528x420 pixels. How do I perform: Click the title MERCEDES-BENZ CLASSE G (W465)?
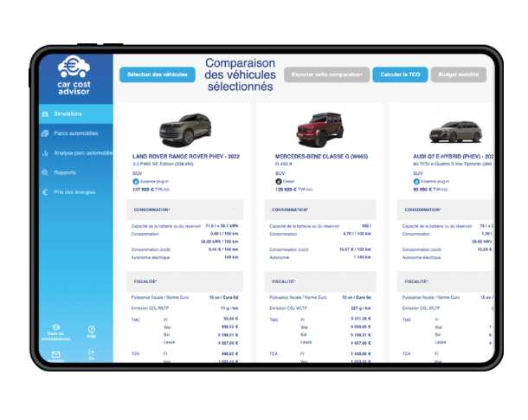pyautogui.click(x=321, y=156)
